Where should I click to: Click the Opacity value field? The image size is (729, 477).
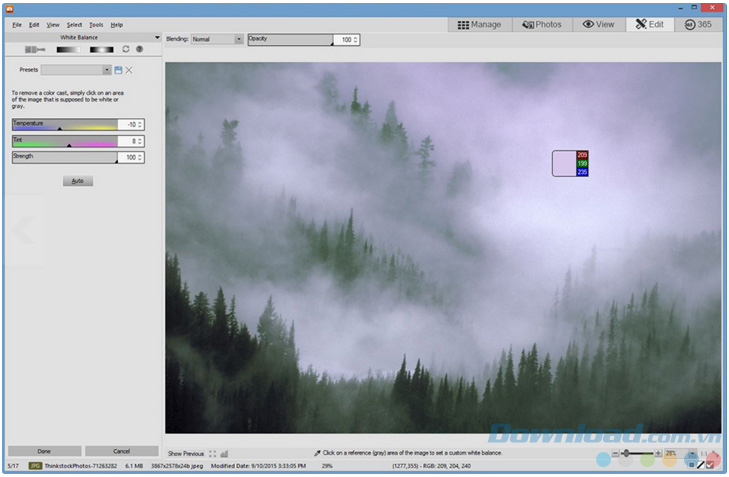346,40
